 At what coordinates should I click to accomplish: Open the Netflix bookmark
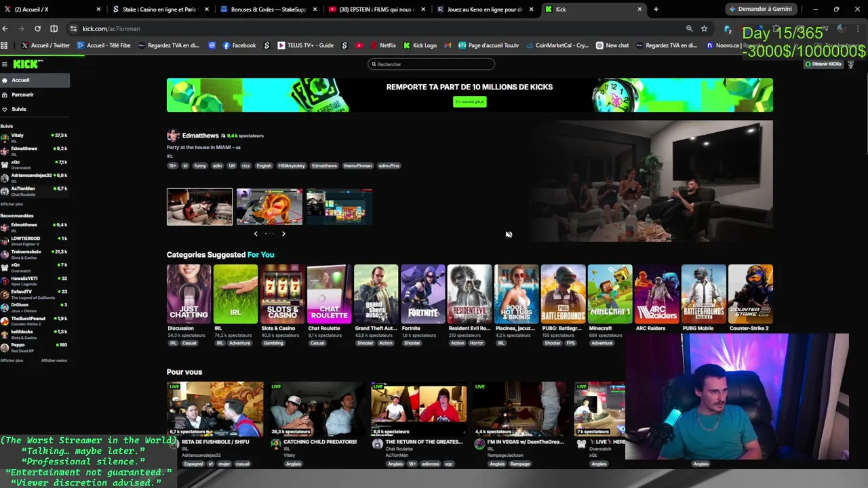(x=383, y=45)
